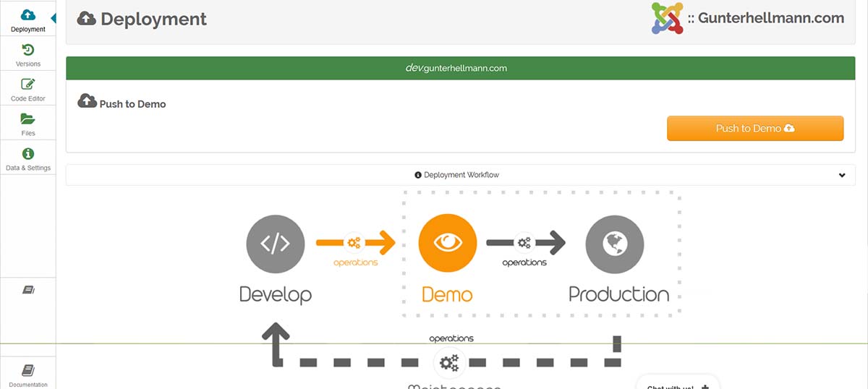Open the Files folder section
This screenshot has width=868, height=389.
click(x=27, y=124)
